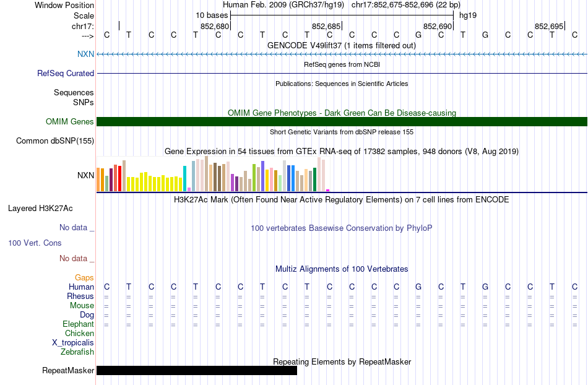Image resolution: width=588 pixels, height=385 pixels.
Task: Click the Human Feb. 2009 (GRCh37/hg19) header
Action: [283, 5]
